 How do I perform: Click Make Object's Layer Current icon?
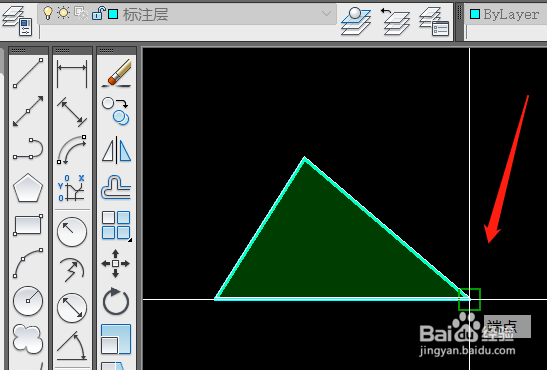(x=356, y=21)
